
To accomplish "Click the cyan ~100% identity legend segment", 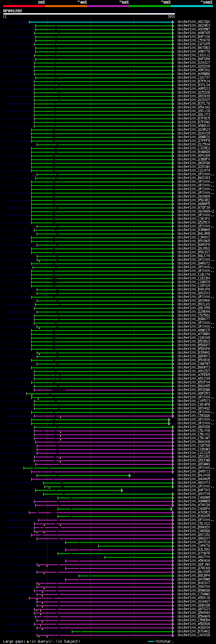I will tap(192, 6).
